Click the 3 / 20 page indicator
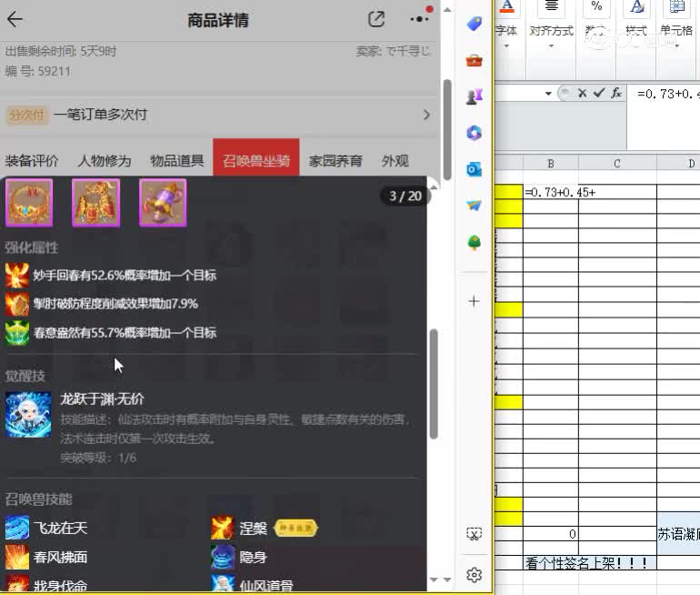Screen dimensions: 700x595 pos(405,197)
